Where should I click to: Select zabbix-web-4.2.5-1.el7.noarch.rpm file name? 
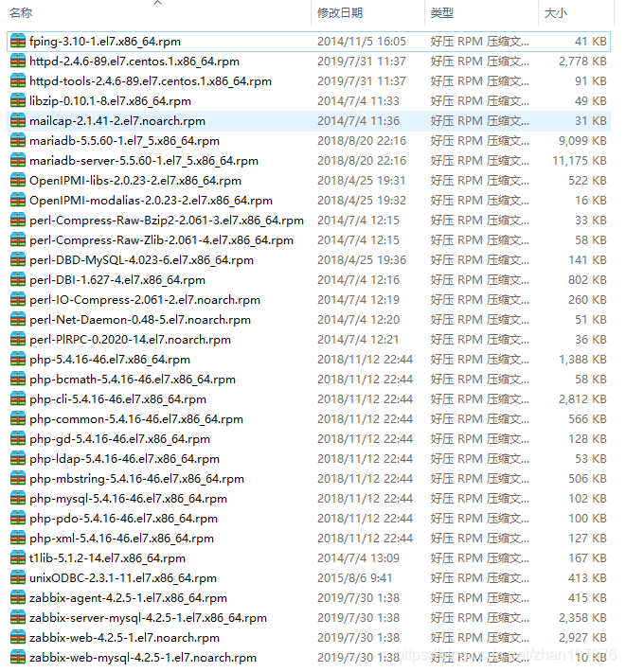[124, 638]
